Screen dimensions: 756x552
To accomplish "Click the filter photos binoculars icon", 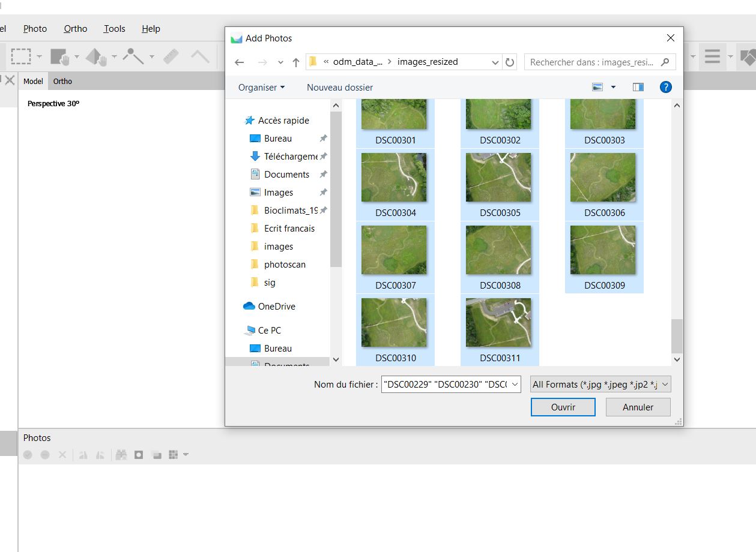I will 122,454.
